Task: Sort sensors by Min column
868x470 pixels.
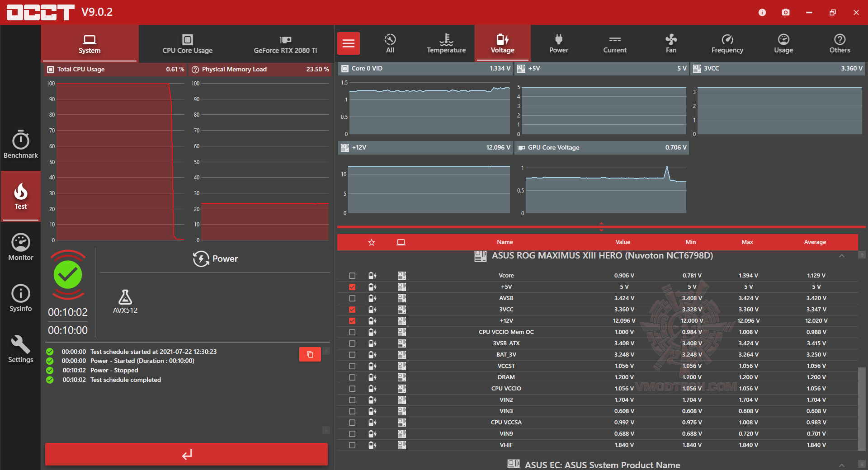Action: pyautogui.click(x=691, y=242)
